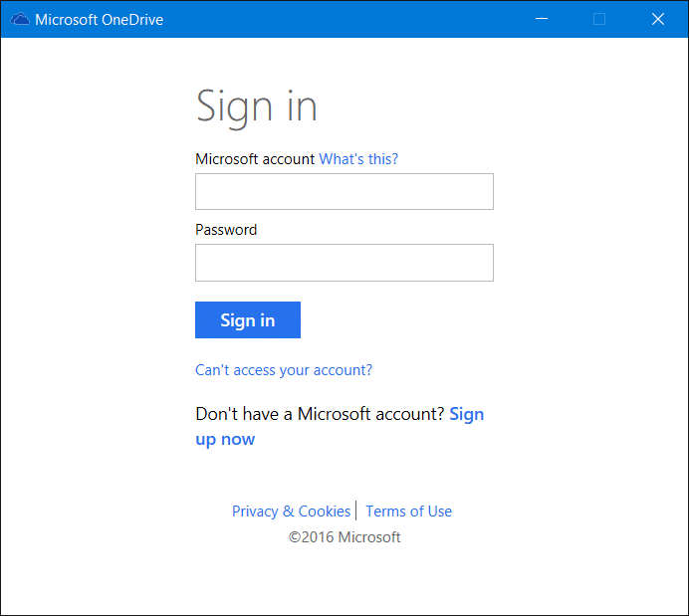
Task: Focus the Password input field
Action: click(x=344, y=263)
